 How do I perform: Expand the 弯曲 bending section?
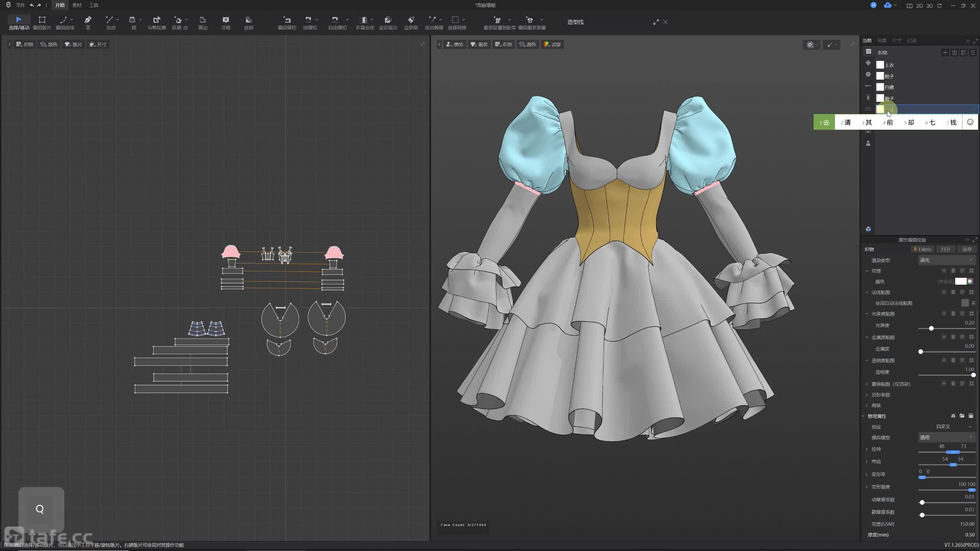(867, 461)
